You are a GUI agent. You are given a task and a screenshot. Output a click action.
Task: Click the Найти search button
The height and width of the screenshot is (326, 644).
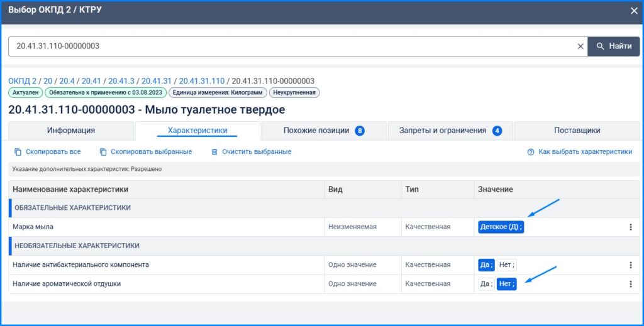click(x=614, y=46)
